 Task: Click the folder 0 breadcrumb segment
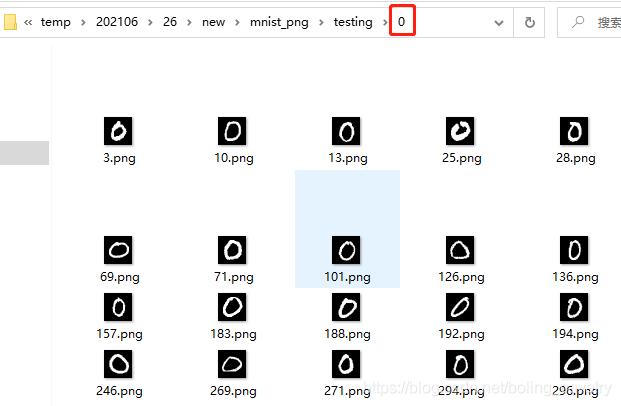[402, 21]
